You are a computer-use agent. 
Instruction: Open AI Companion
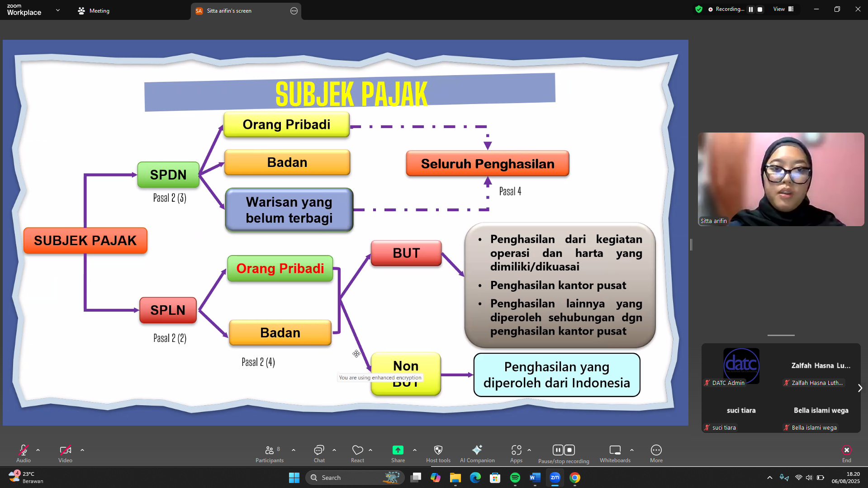477,453
